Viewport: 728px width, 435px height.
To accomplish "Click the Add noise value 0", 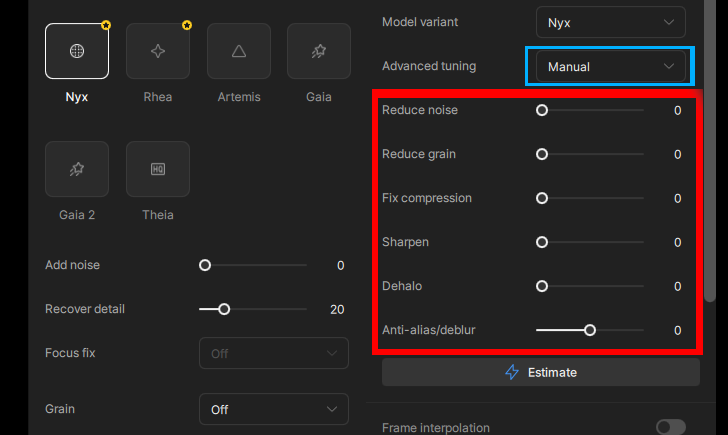I will tap(341, 266).
